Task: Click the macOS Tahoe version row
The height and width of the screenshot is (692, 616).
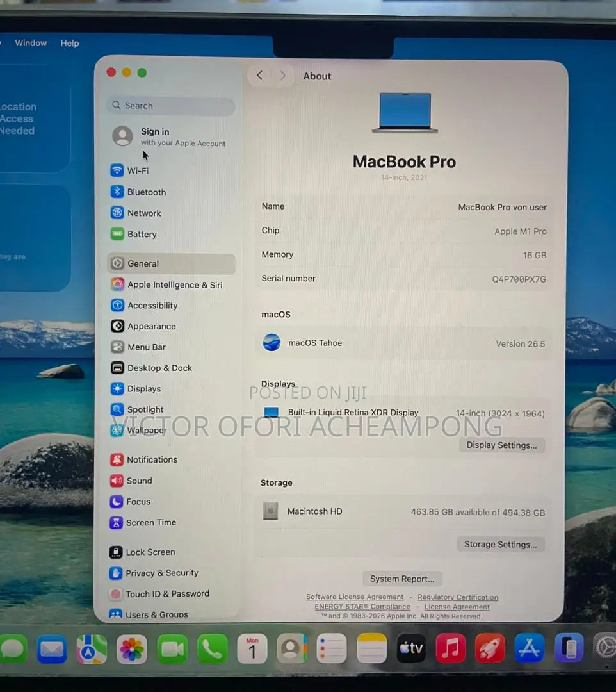Action: click(x=403, y=343)
